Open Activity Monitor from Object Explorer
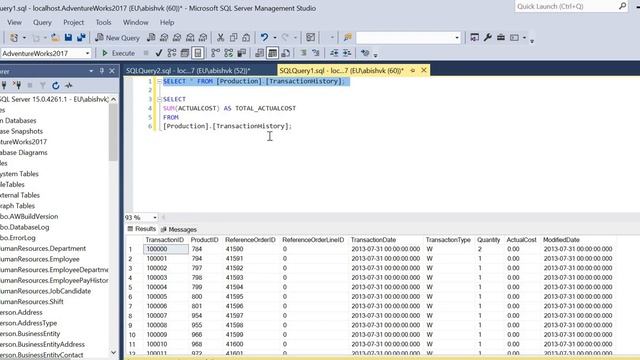640x360 pixels. click(x=69, y=85)
